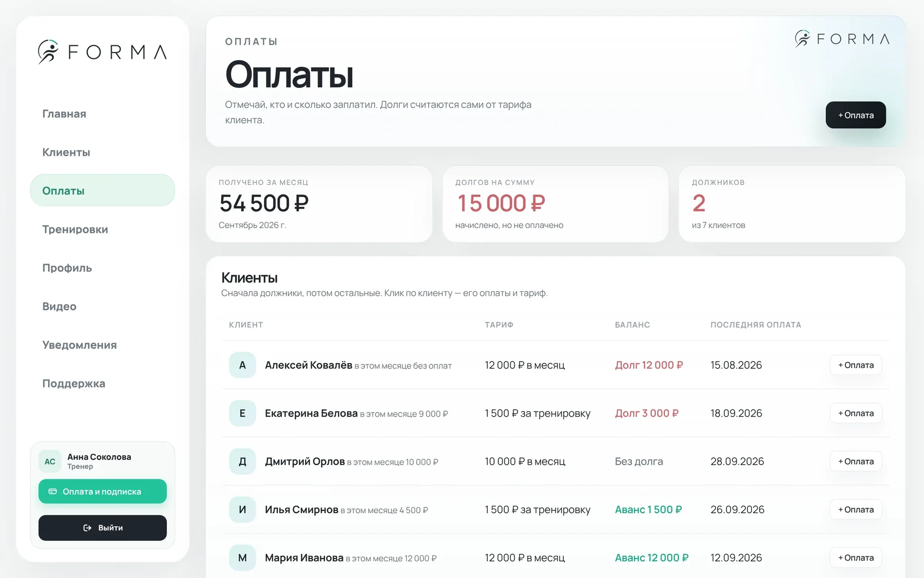Click the 54 500 ₽ received amount
The image size is (924, 578).
264,203
